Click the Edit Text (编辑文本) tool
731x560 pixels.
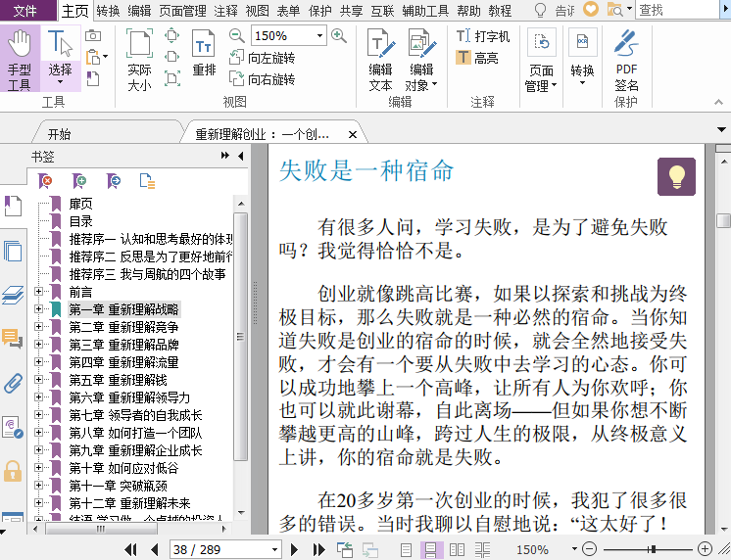point(380,59)
